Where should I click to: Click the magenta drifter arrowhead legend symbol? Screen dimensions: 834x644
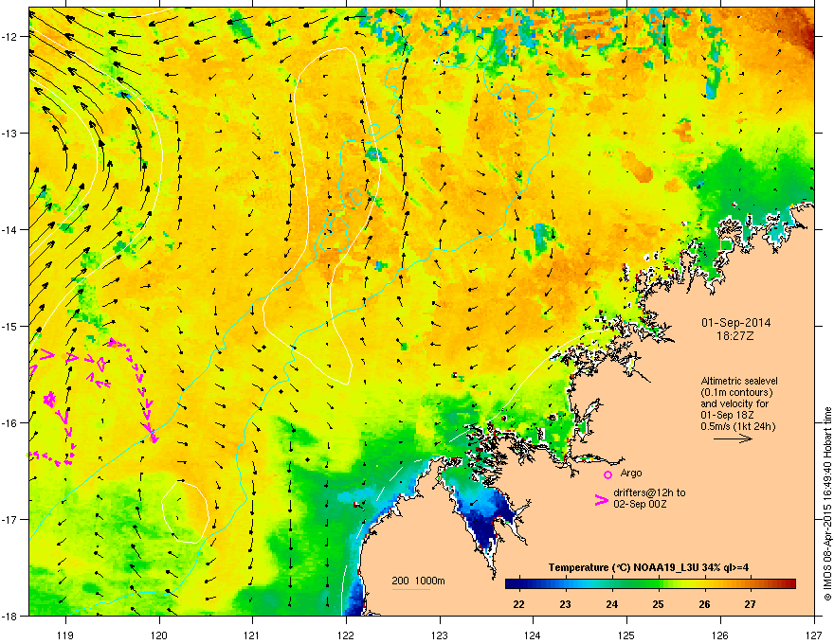601,499
